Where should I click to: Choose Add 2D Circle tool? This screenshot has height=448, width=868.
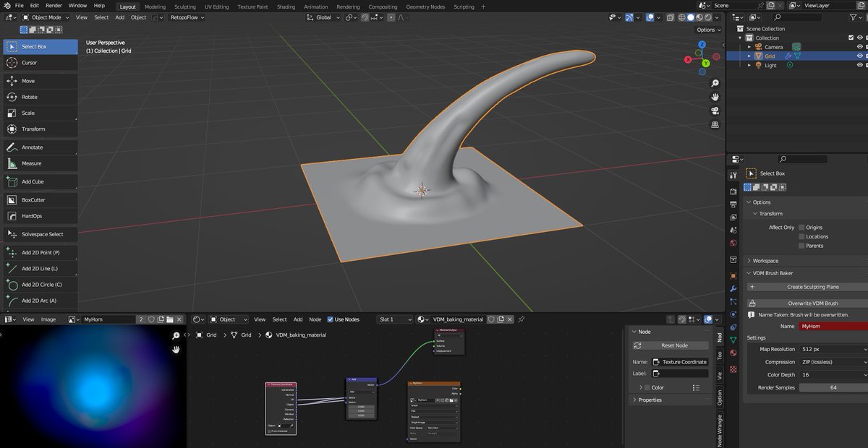point(40,285)
